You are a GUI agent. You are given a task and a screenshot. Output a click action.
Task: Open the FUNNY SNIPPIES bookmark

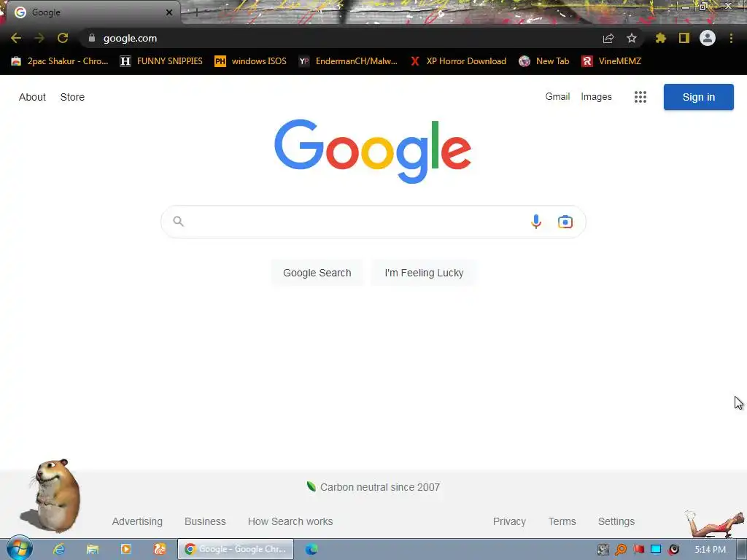161,61
